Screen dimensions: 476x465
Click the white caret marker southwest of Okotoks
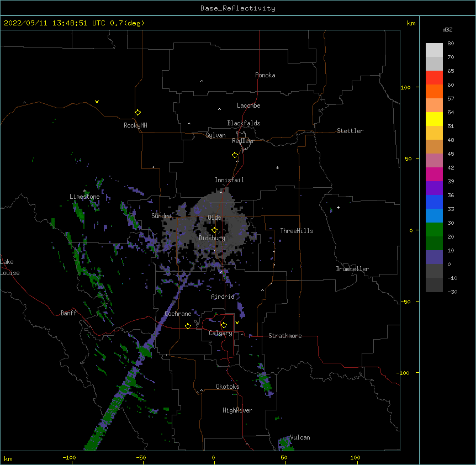(x=201, y=390)
